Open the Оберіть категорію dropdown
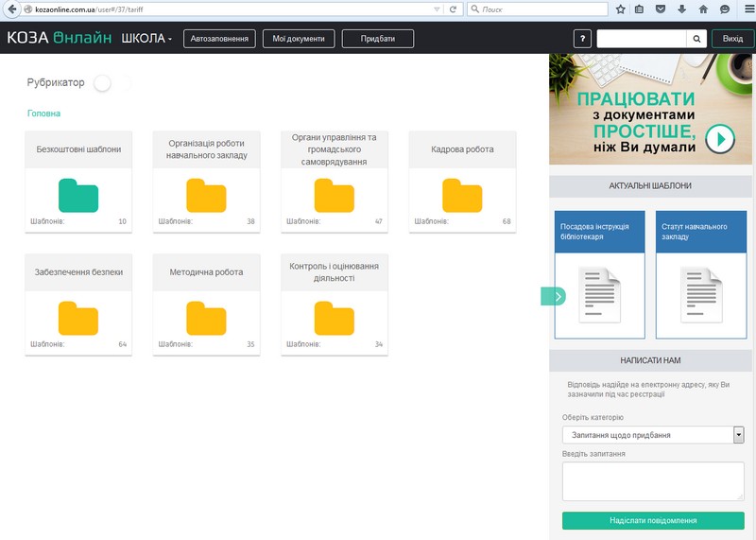Screen dimensions: 756x540 click(x=652, y=434)
